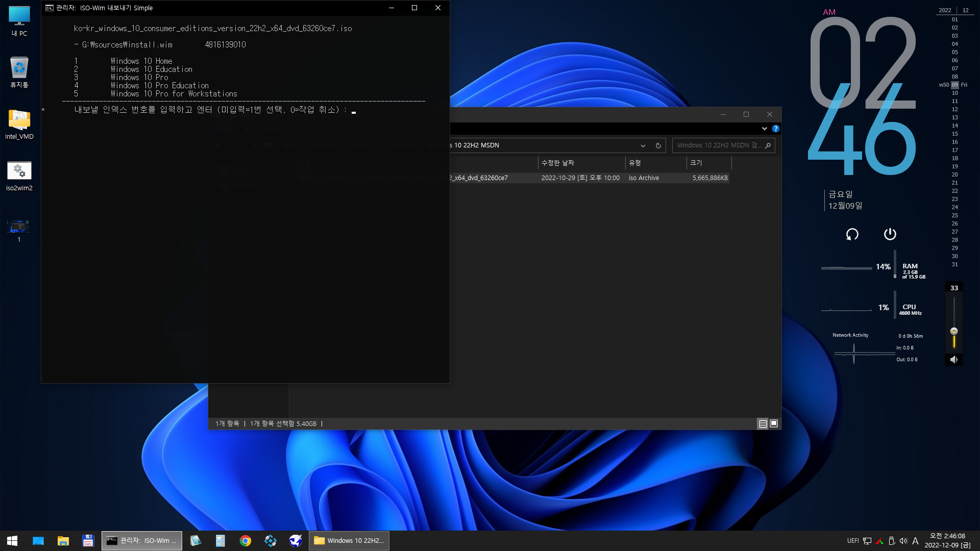Sort by 수정한 날짜 column header
The height and width of the screenshot is (551, 980).
click(581, 163)
